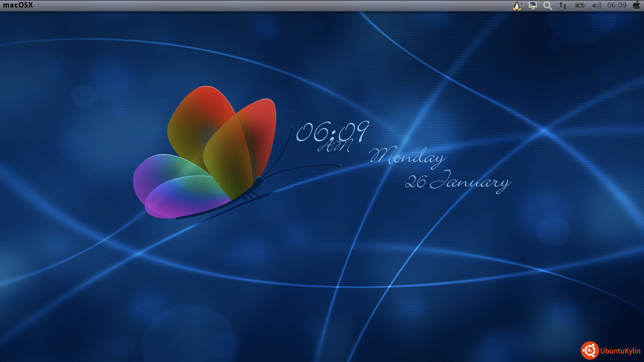Click the Apple logo in the panel corner
The image size is (644, 362).
click(636, 5)
